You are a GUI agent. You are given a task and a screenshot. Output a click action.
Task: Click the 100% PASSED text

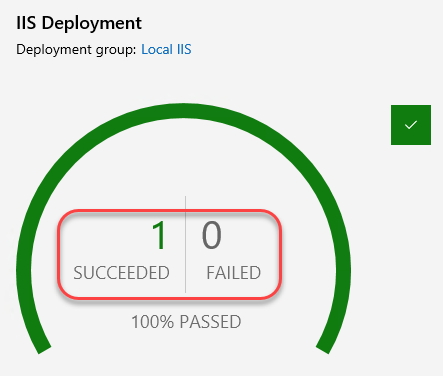(186, 322)
